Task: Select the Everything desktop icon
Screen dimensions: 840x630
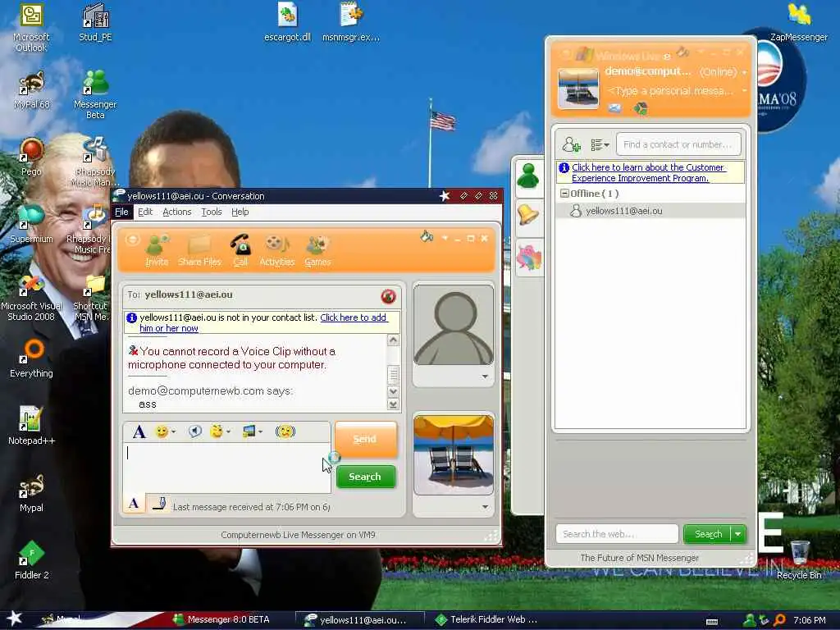Action: (x=31, y=359)
